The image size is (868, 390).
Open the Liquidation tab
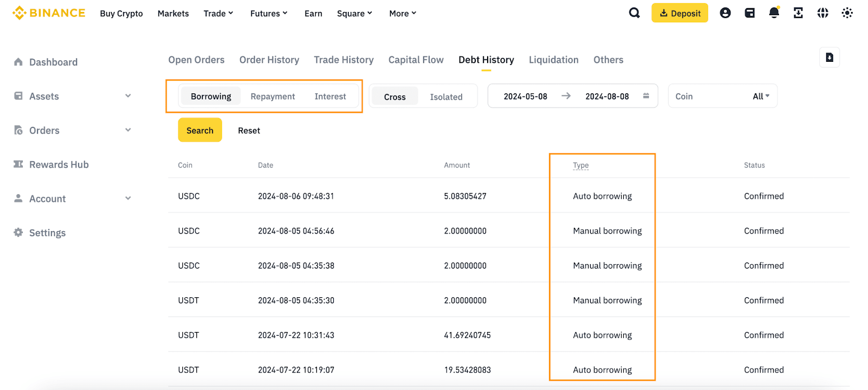tap(554, 60)
